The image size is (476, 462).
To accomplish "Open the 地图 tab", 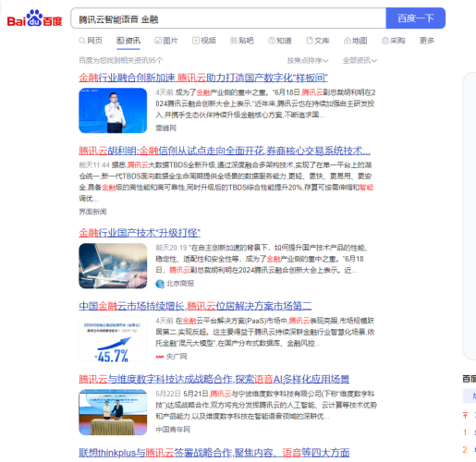I will tap(356, 41).
